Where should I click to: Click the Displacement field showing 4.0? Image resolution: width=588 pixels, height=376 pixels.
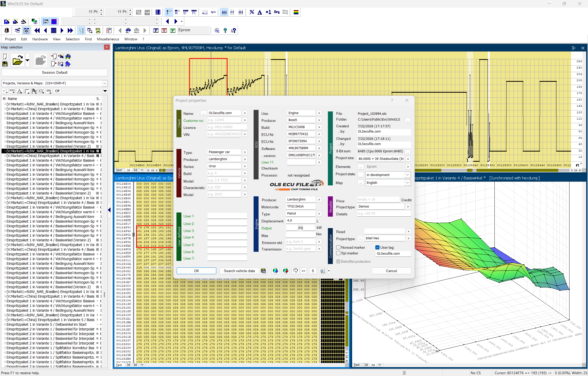pyautogui.click(x=301, y=221)
